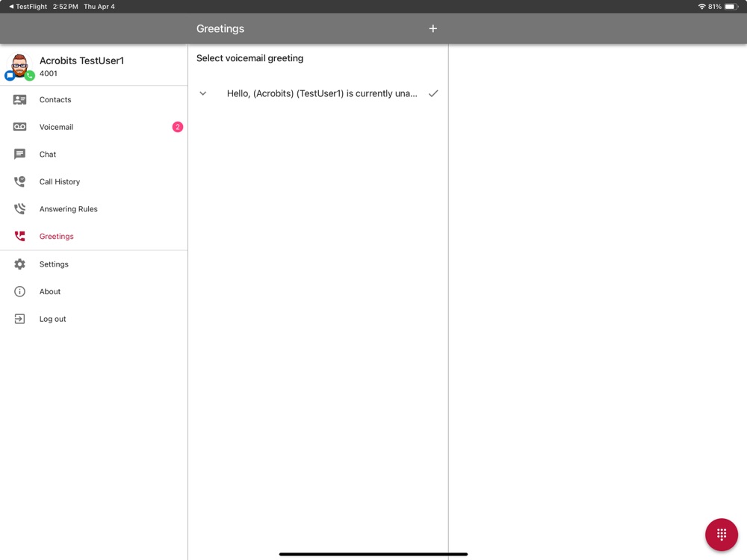Tap the 2:52 PM clock in status bar
Viewport: 747px width, 560px height.
pyautogui.click(x=65, y=7)
